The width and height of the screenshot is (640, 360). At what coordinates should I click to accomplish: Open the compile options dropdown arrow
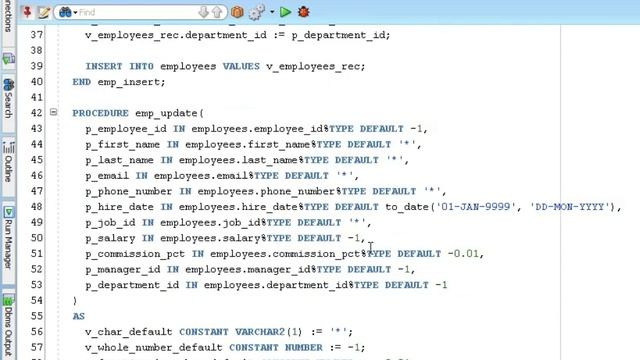272,12
